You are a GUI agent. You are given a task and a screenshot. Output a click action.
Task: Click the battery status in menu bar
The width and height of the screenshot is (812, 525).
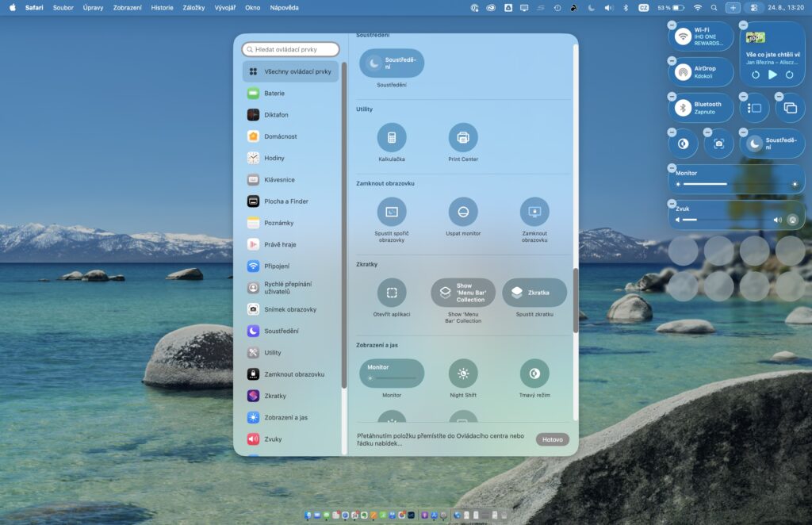click(x=671, y=8)
